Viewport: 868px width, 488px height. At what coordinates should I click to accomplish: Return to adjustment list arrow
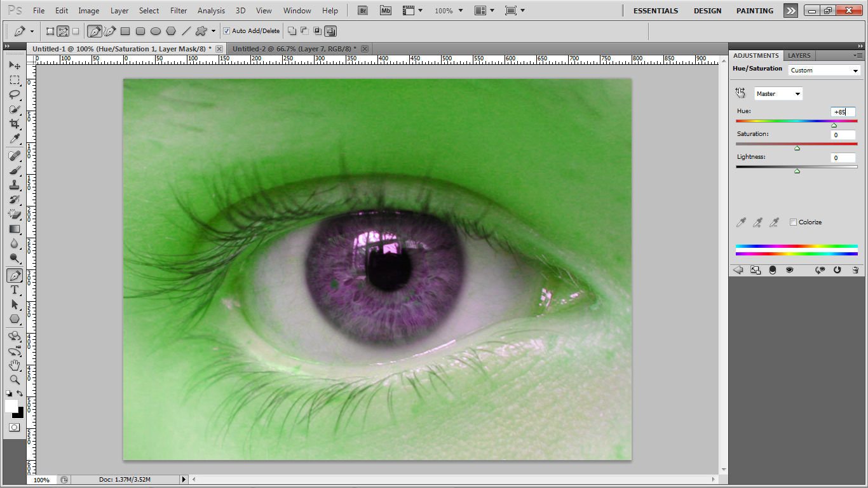(738, 270)
